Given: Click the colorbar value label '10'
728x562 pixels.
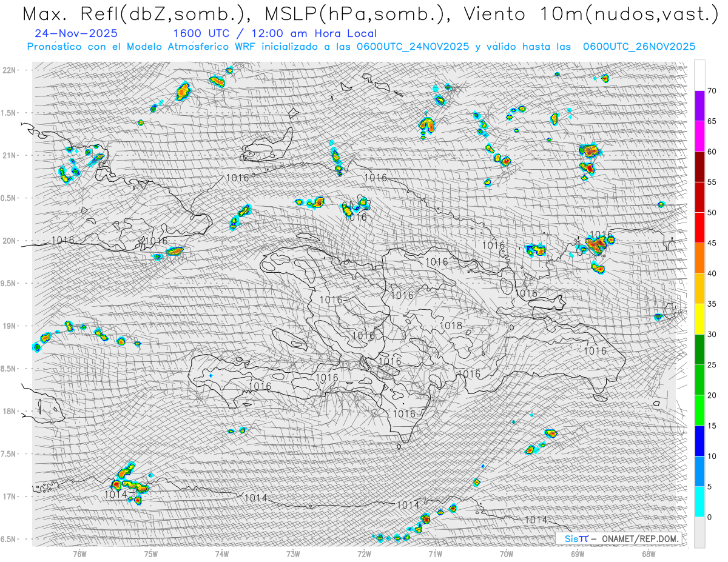Looking at the screenshot, I should coord(712,456).
